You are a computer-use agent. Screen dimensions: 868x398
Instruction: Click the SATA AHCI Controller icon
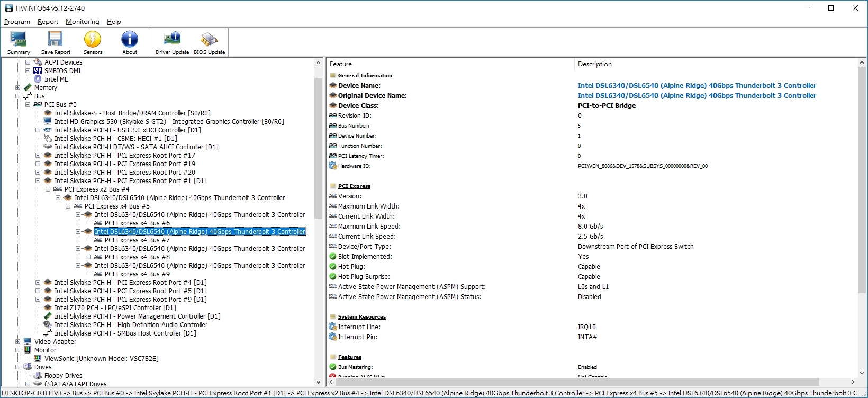click(x=48, y=147)
